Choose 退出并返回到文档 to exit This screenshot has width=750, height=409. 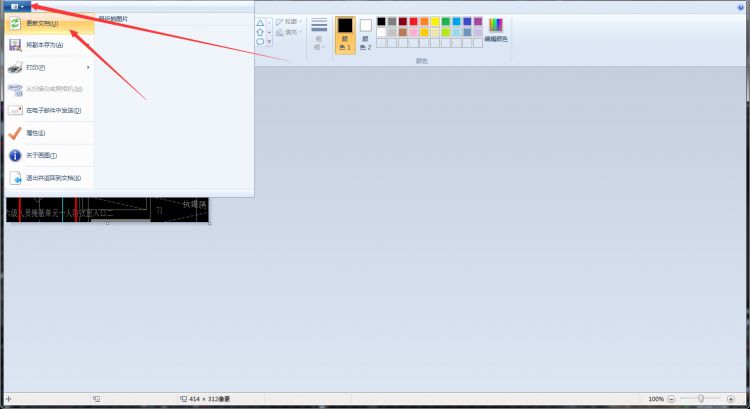(x=49, y=178)
